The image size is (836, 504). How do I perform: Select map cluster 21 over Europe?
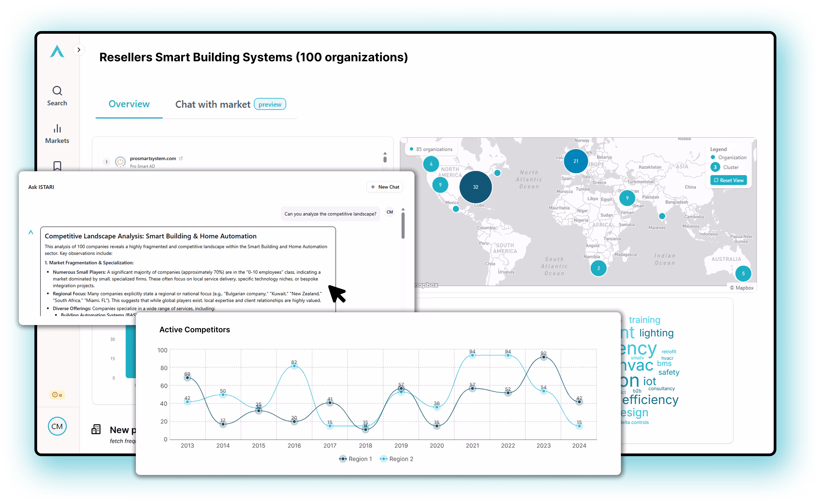click(x=576, y=161)
